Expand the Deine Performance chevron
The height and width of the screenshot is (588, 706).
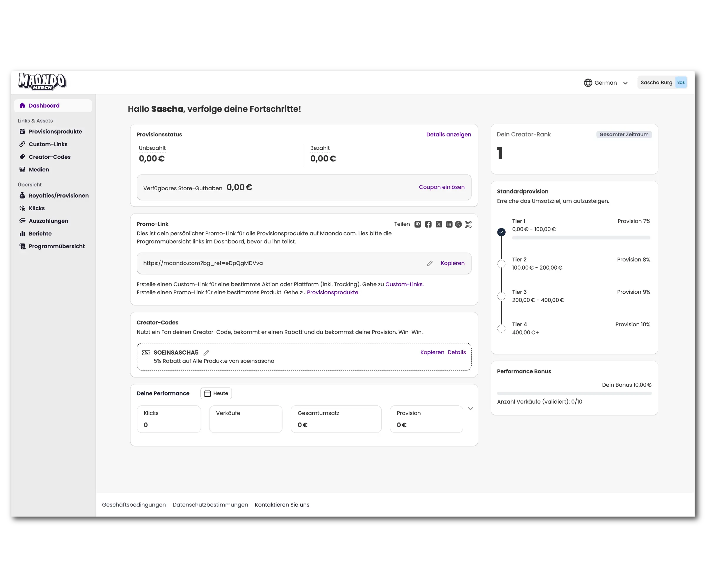pyautogui.click(x=470, y=409)
